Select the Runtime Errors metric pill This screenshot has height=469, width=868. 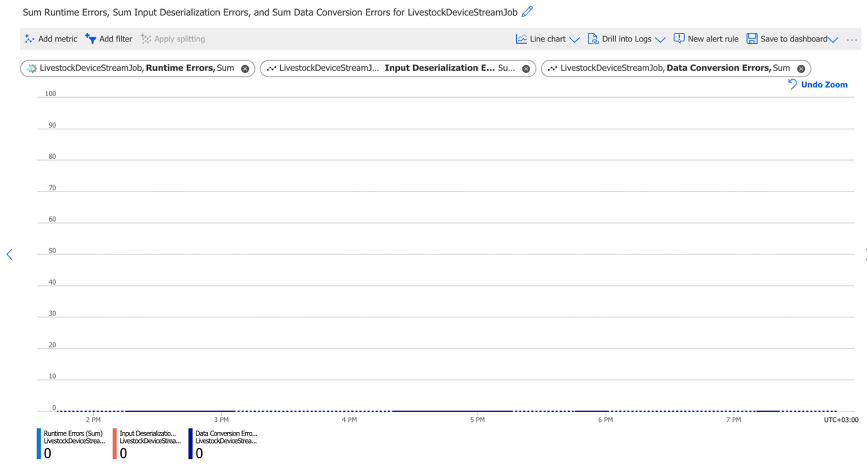click(x=135, y=68)
